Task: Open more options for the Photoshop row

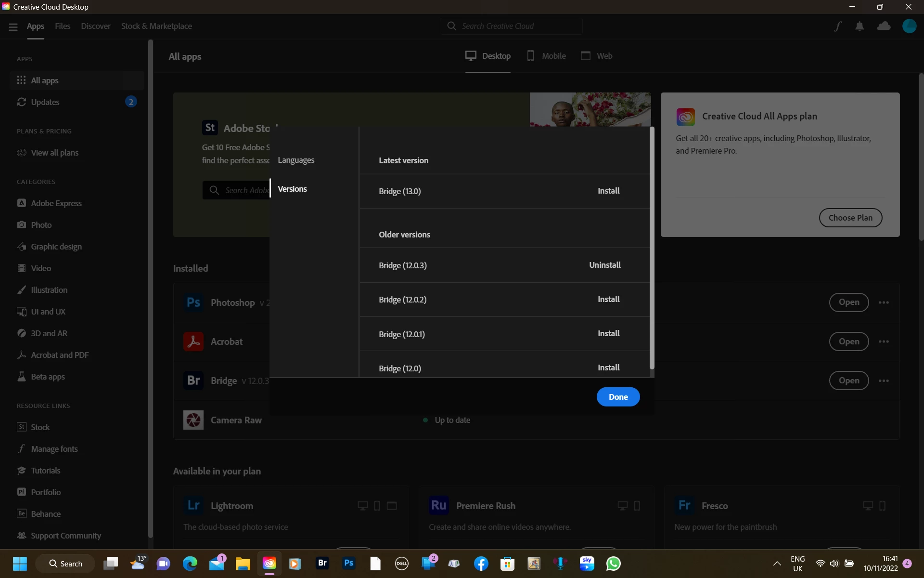Action: [x=884, y=302]
